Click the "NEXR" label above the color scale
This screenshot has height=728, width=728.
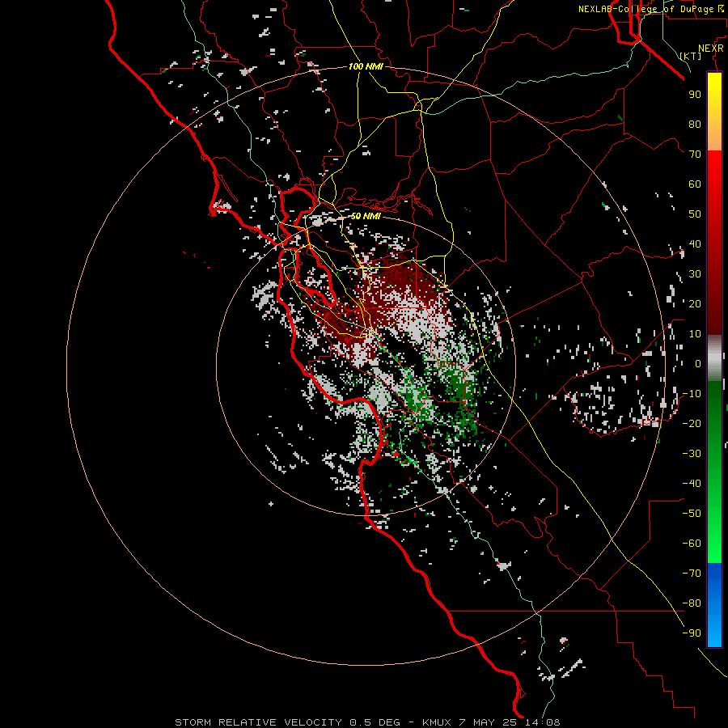coord(711,49)
